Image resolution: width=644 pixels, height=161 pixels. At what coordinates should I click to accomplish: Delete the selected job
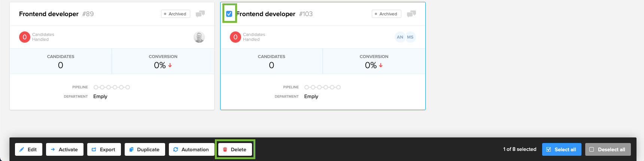pos(235,149)
